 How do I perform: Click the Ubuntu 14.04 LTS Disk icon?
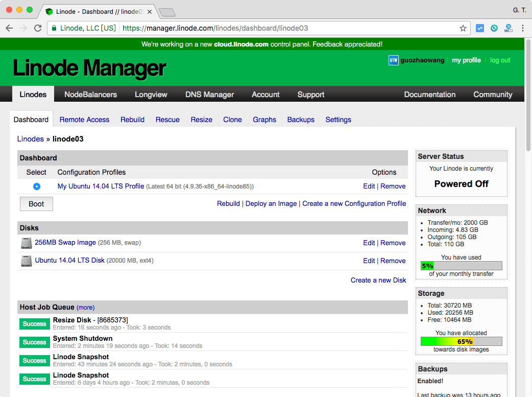pyautogui.click(x=27, y=261)
